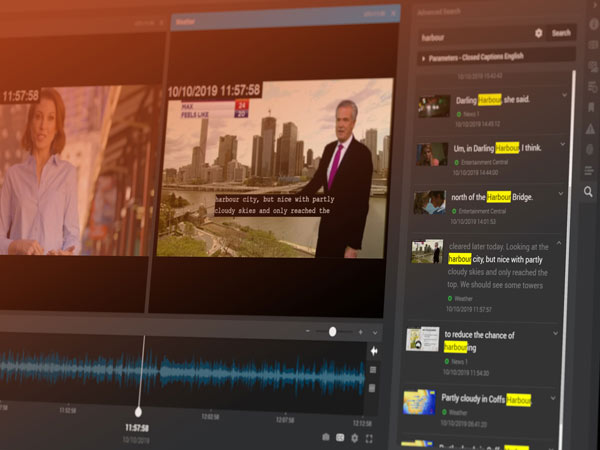Click the blue audio waveform track
This screenshot has height=450, width=600.
pos(183,373)
